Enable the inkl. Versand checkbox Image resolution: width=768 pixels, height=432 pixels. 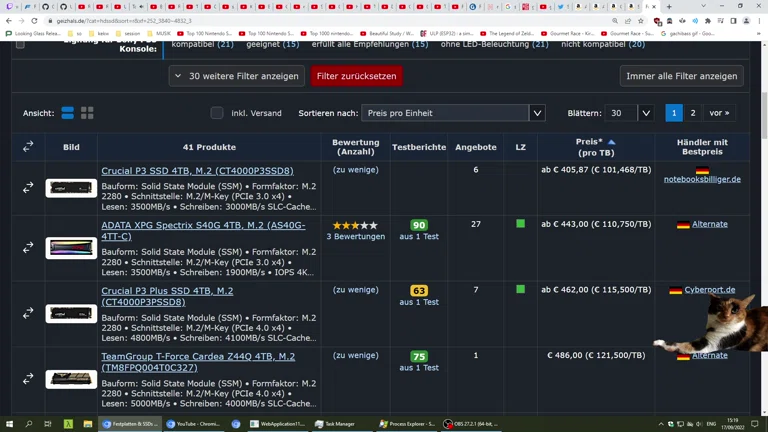coord(217,113)
